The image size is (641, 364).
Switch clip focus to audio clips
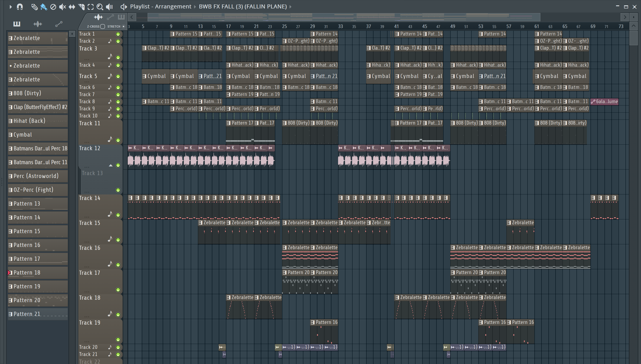coord(98,17)
